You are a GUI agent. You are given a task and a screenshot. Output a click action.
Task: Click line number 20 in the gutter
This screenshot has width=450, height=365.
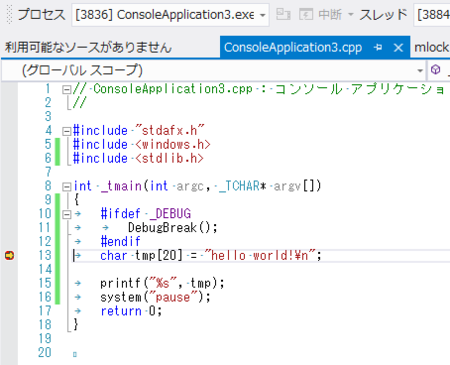pos(45,352)
